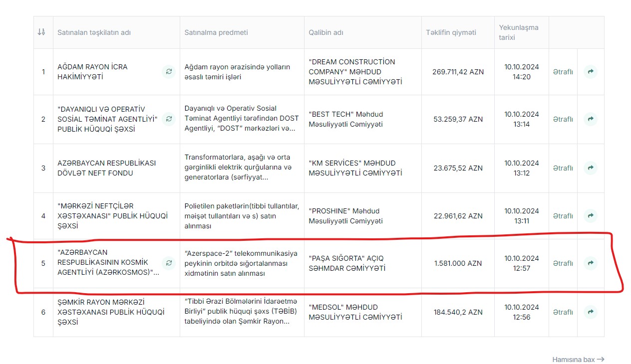631x364 pixels.
Task: Click share arrow for Ağdam Rayon row
Action: tap(591, 72)
